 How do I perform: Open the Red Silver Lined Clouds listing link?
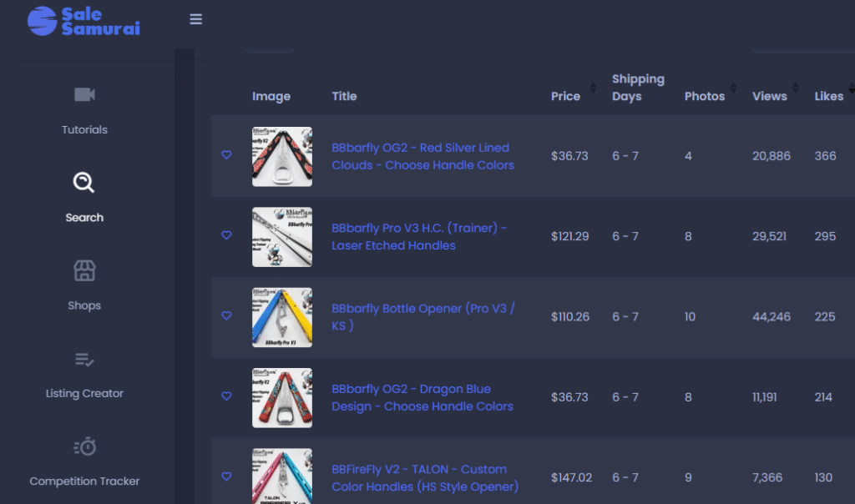(x=422, y=156)
